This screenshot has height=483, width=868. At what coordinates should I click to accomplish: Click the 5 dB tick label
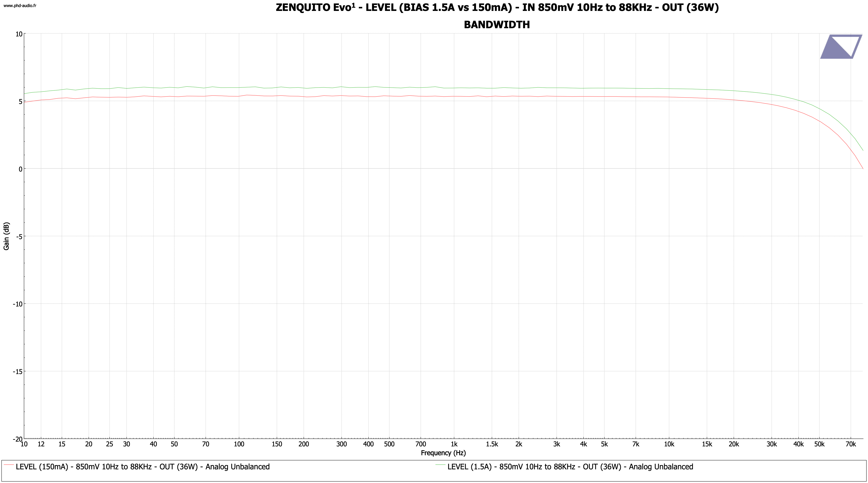[20, 102]
